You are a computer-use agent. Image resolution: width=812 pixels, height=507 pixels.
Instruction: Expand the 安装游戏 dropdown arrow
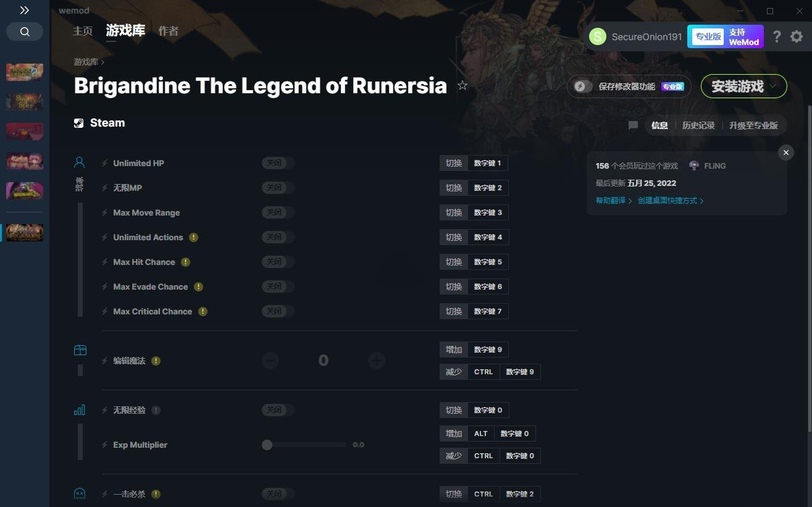click(773, 86)
